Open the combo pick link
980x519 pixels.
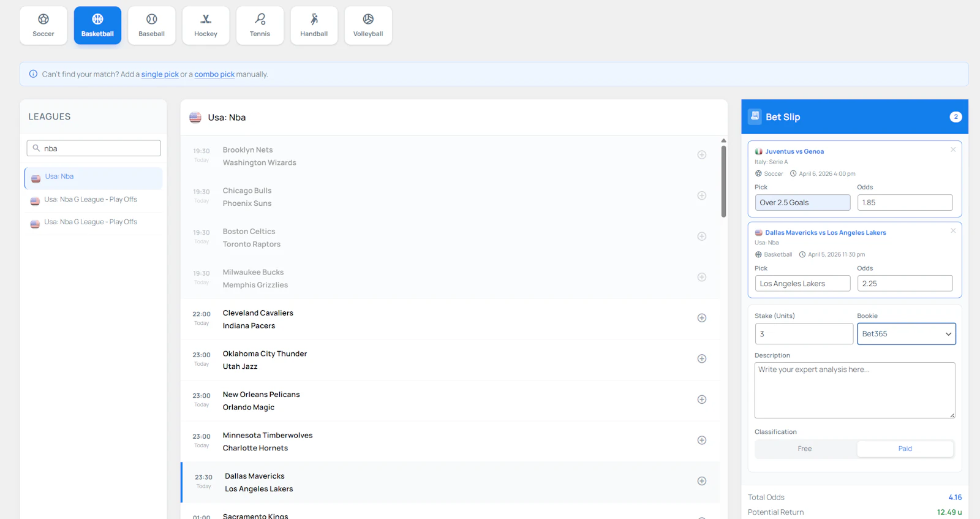[214, 74]
